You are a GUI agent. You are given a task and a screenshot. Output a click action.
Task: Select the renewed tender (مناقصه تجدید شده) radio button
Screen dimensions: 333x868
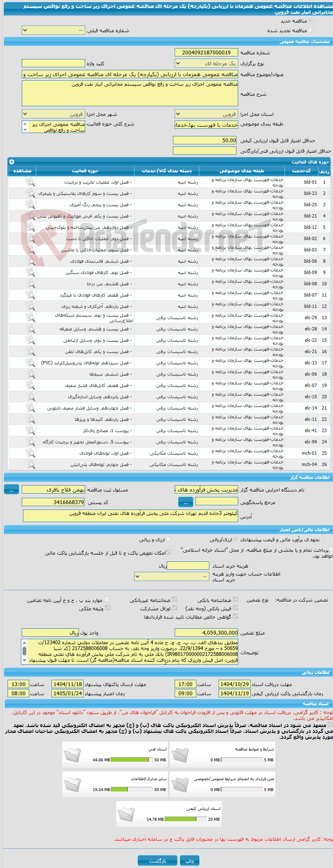[310, 30]
